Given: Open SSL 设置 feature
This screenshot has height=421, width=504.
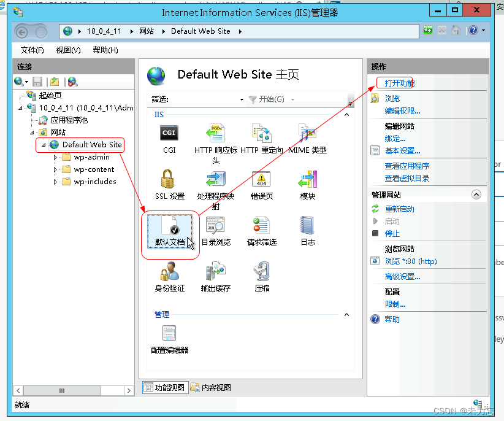Looking at the screenshot, I should tap(170, 185).
